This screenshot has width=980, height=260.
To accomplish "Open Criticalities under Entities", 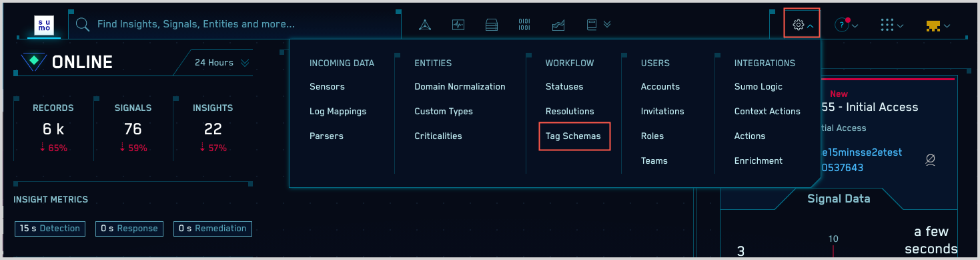I will pos(438,136).
